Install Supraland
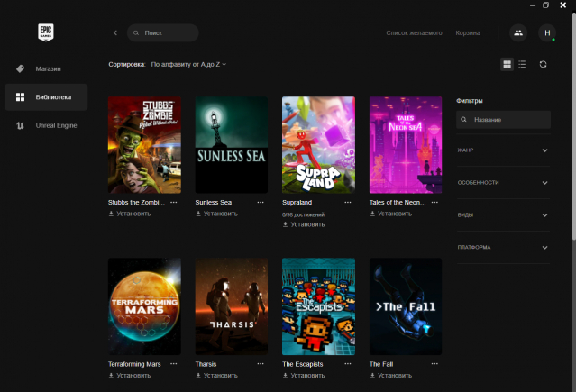Screen dimensions: 576x392 click(x=304, y=224)
